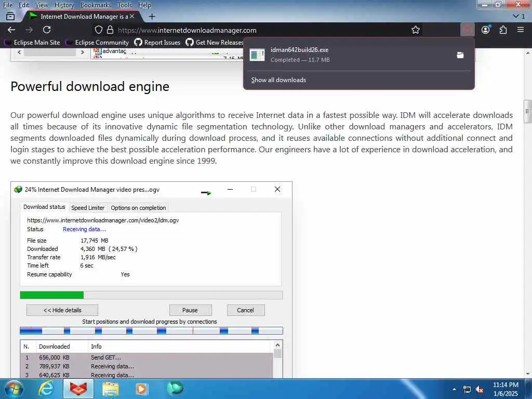Go forward to the next page
Screen dimensions: 532x399
(29, 30)
